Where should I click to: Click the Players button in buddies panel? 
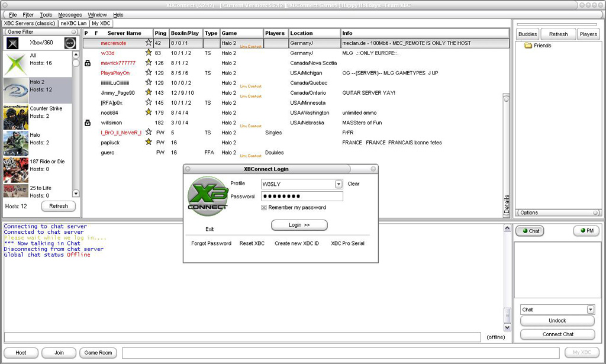(588, 34)
